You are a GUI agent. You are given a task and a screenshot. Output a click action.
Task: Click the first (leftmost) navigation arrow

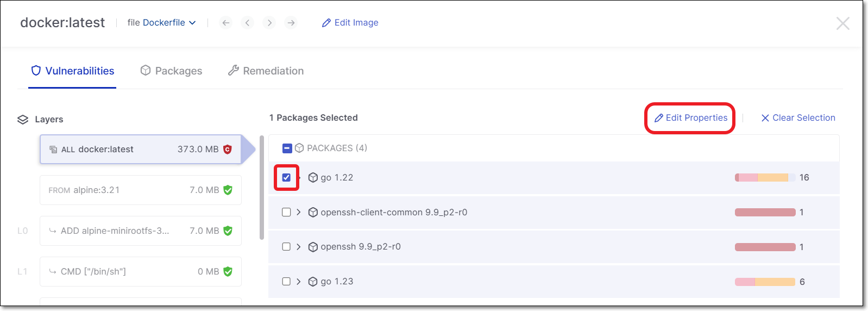coord(226,23)
